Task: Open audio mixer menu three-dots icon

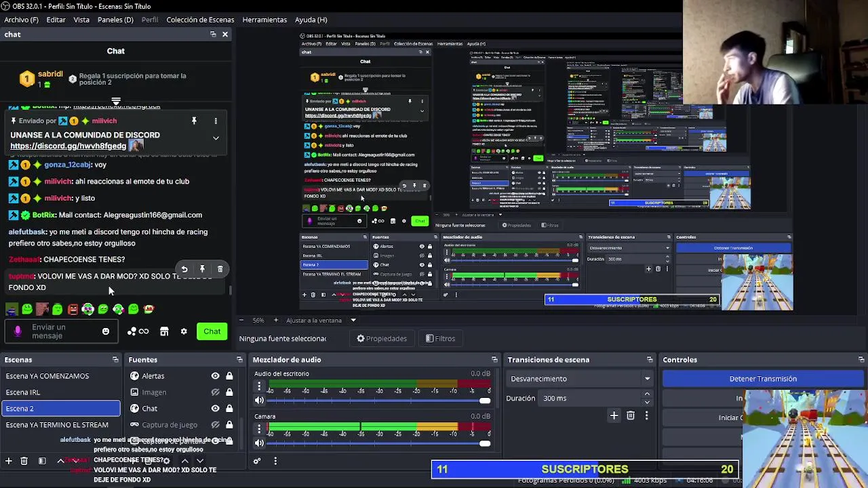Action: 275,461
